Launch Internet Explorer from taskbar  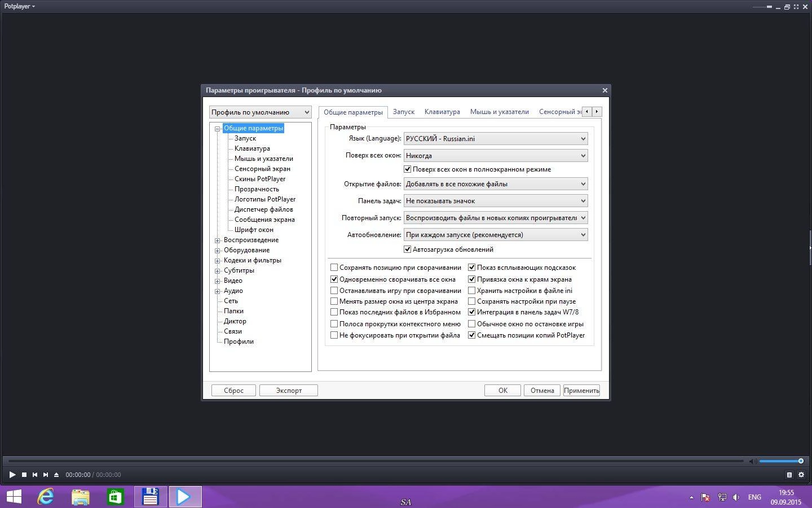46,497
